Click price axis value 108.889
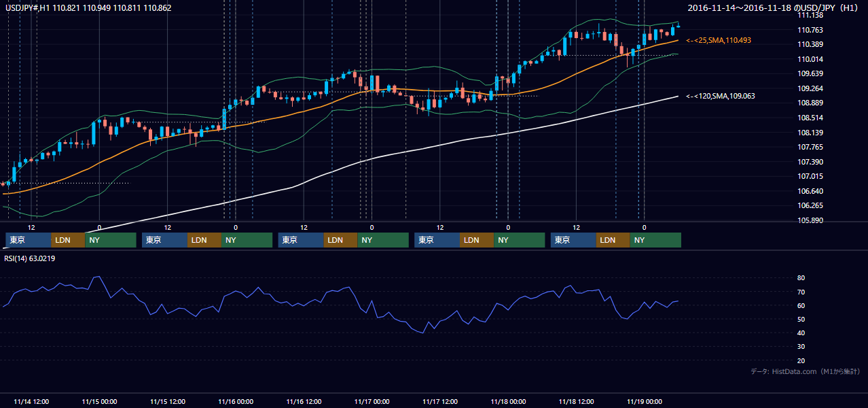The width and height of the screenshot is (868, 408). [811, 103]
